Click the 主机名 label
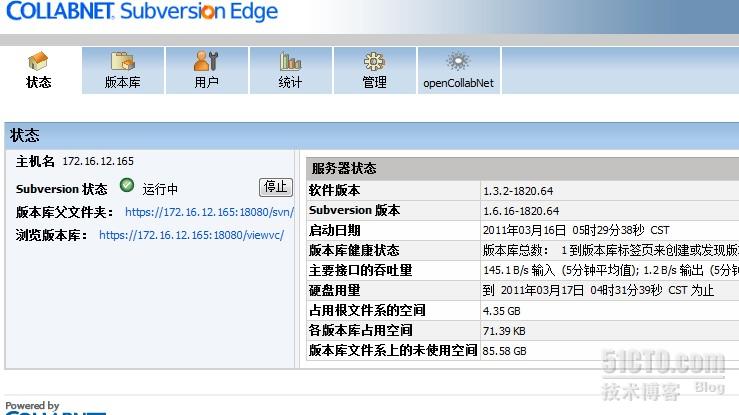The height and width of the screenshot is (415, 739). 35,162
